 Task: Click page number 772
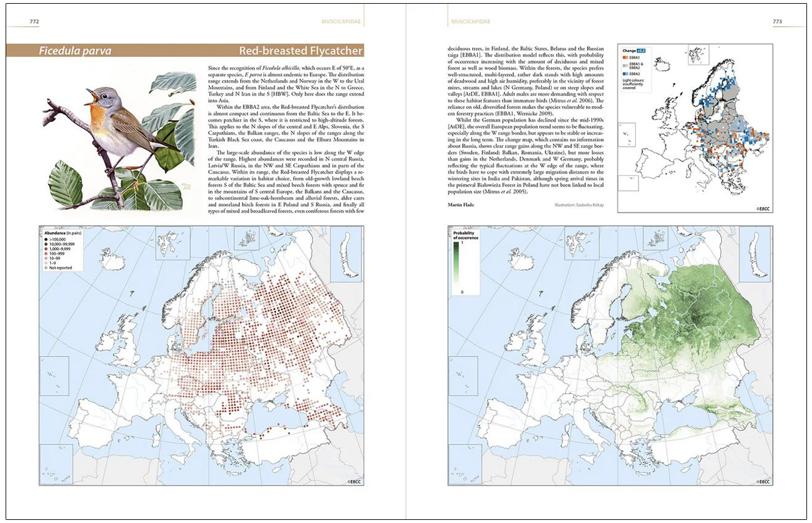coord(34,21)
